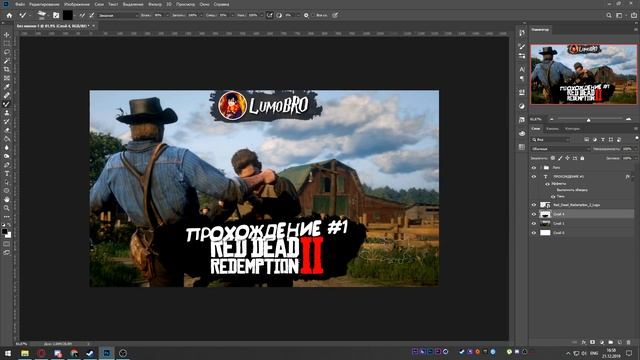Image resolution: width=640 pixels, height=360 pixels.
Task: Hide the ПРОХОЖДЕНИЕ #1 text layer
Action: [533, 177]
